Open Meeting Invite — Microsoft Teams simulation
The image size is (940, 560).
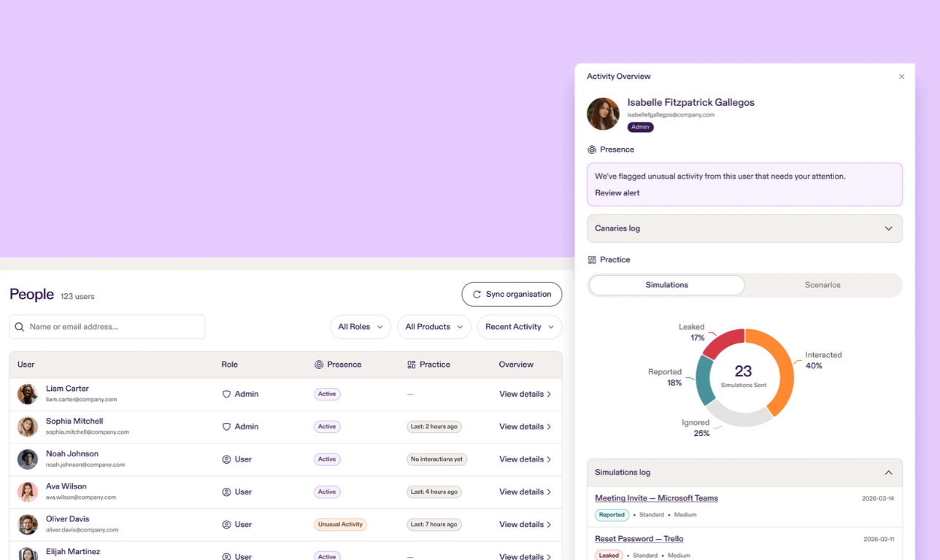pos(656,498)
